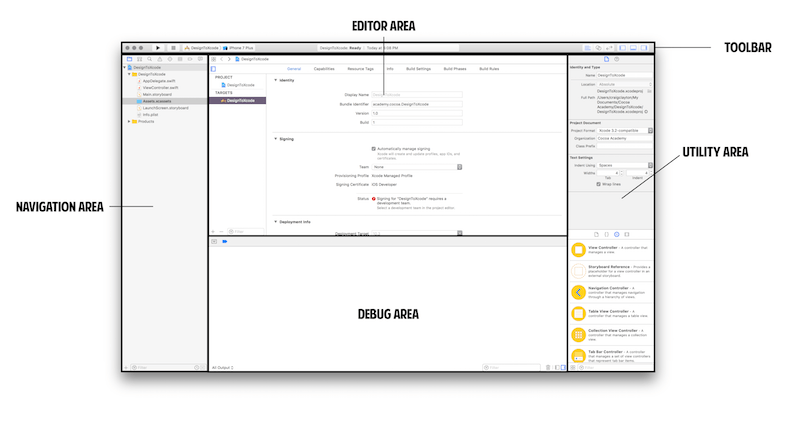Select LaunchScreen.storyboard in navigator
The width and height of the screenshot is (800, 430).
(165, 108)
